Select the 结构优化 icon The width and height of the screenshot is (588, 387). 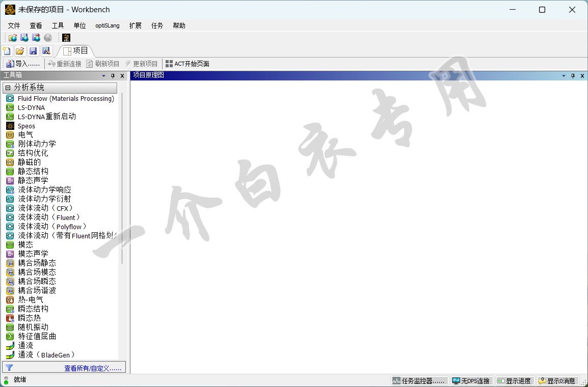pos(10,153)
